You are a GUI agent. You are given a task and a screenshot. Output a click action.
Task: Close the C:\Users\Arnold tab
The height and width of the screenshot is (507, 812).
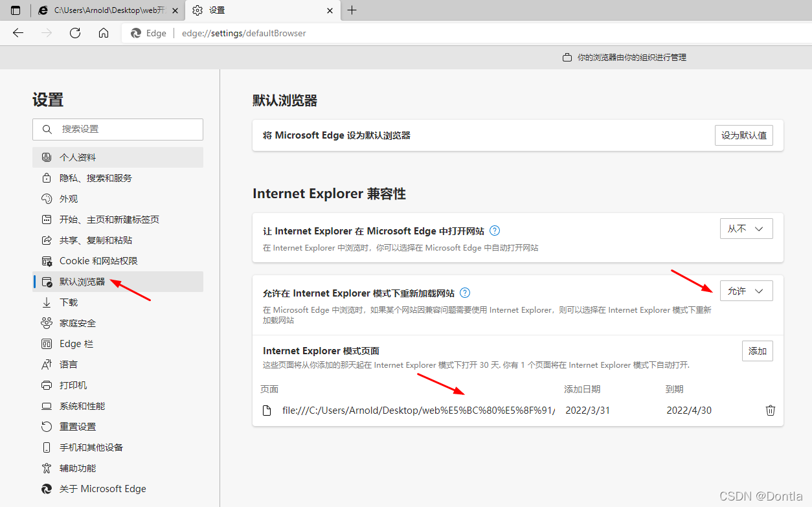click(175, 10)
